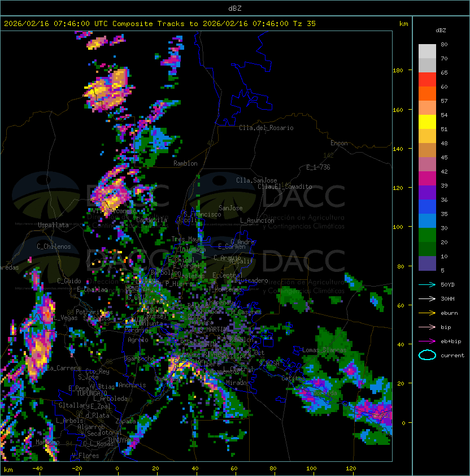Click the 'C_Chilenos' map label

[x=54, y=246]
